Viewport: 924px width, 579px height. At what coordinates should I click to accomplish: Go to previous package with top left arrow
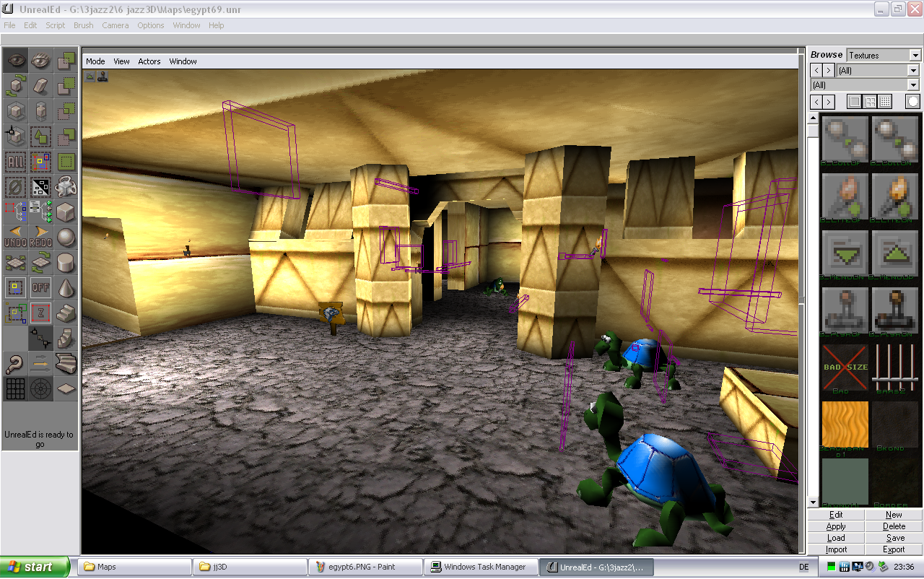pyautogui.click(x=816, y=70)
